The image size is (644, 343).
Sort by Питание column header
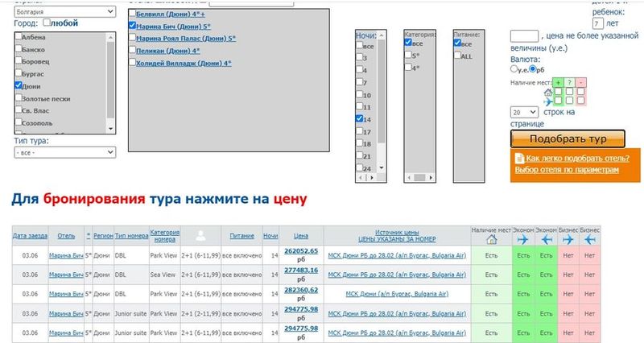(242, 236)
